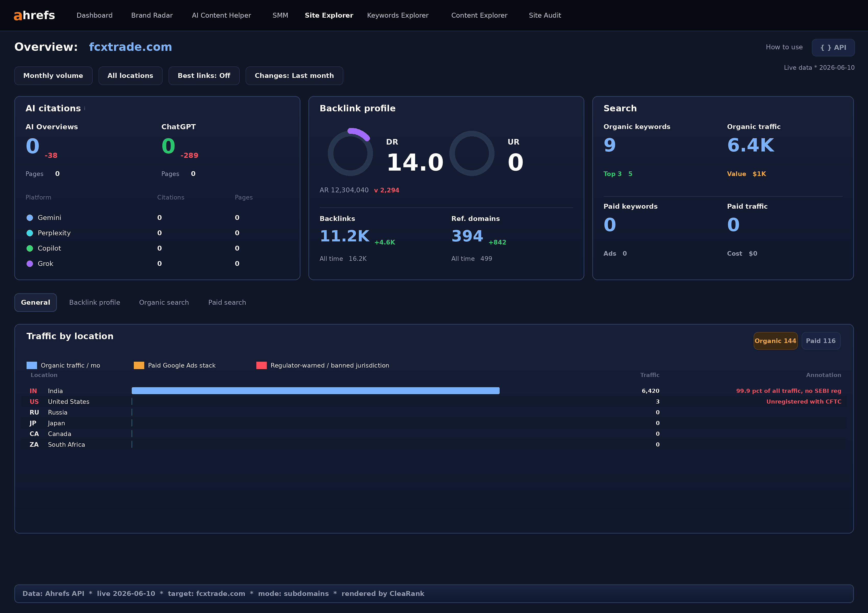Click the AI citations info icon

pos(85,109)
